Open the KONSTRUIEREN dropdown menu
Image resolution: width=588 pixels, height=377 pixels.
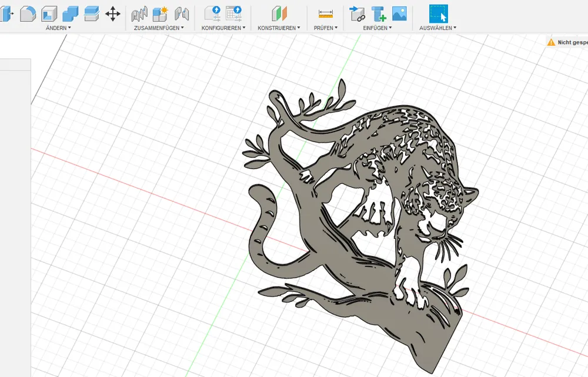[279, 28]
